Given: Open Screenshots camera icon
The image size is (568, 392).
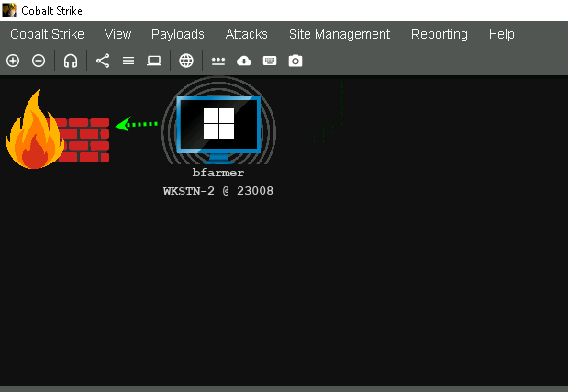Looking at the screenshot, I should click(x=295, y=61).
